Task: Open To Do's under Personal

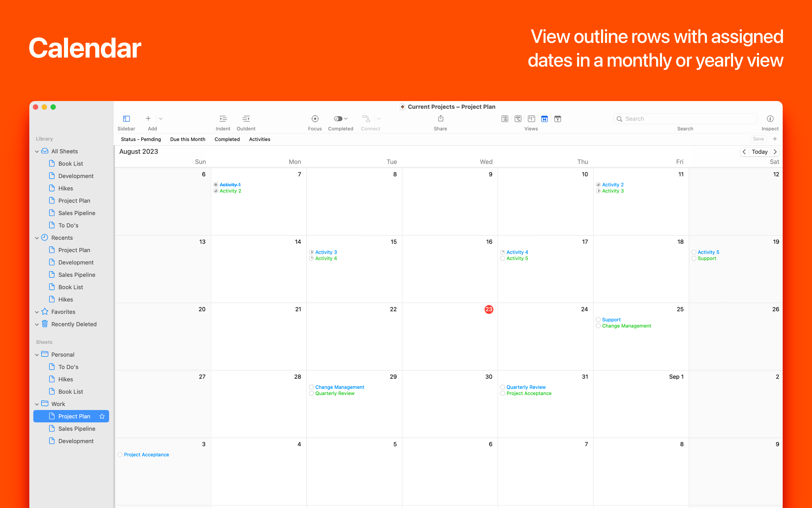Action: coord(68,367)
